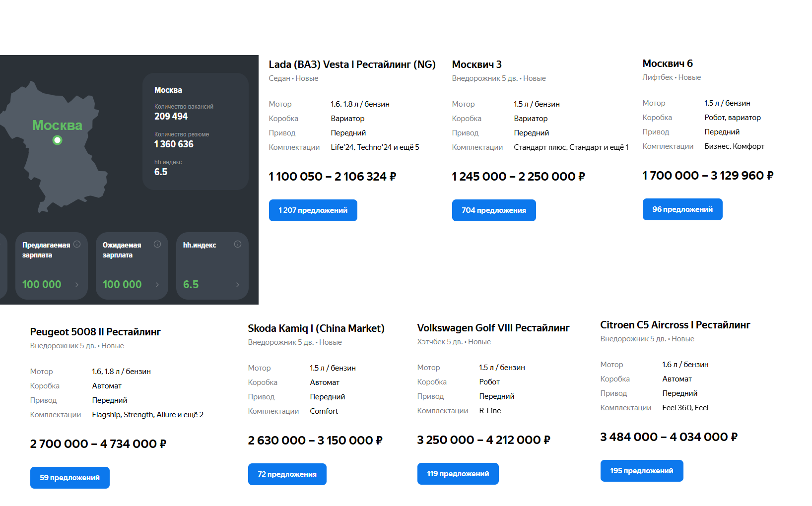The width and height of the screenshot is (812, 506).
Task: Open 72 предложения for Skoda Kamiq
Action: pyautogui.click(x=287, y=474)
